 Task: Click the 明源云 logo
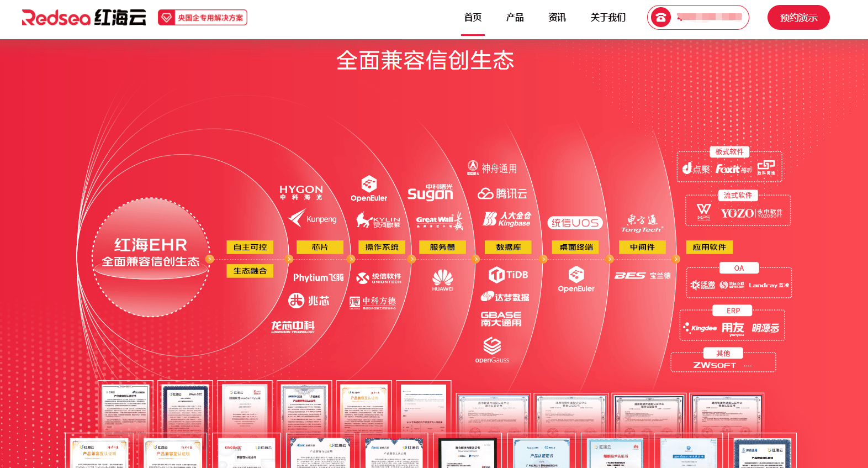tap(765, 328)
